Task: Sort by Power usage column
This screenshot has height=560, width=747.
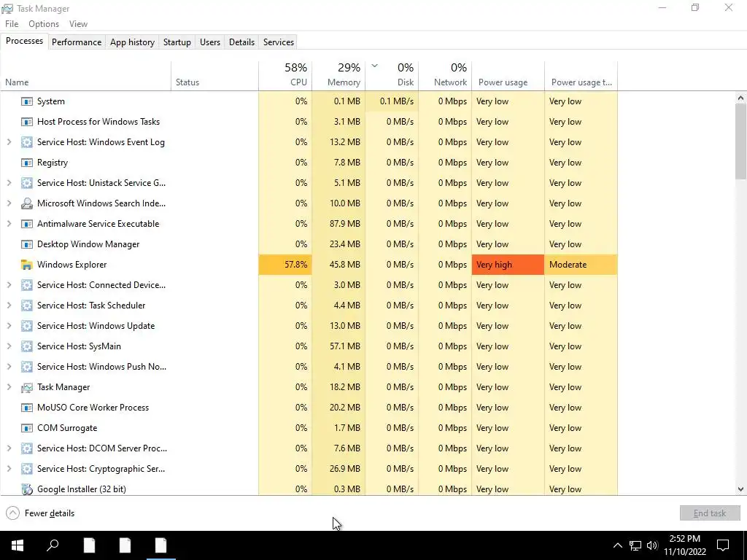Action: [508, 75]
